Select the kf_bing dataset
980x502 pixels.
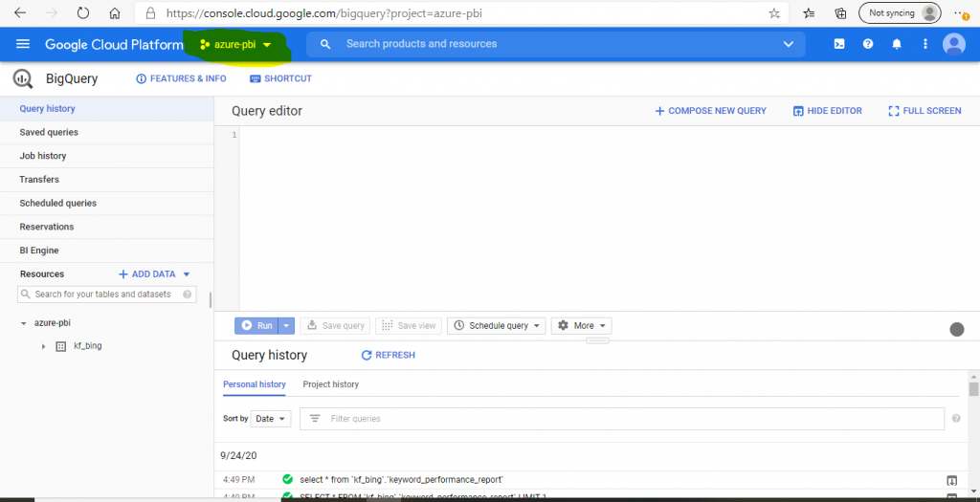tap(87, 345)
